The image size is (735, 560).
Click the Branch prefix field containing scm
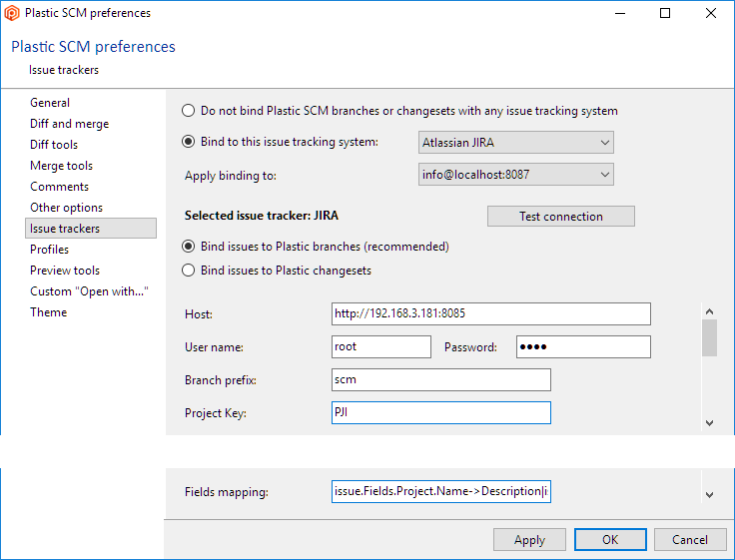(441, 379)
